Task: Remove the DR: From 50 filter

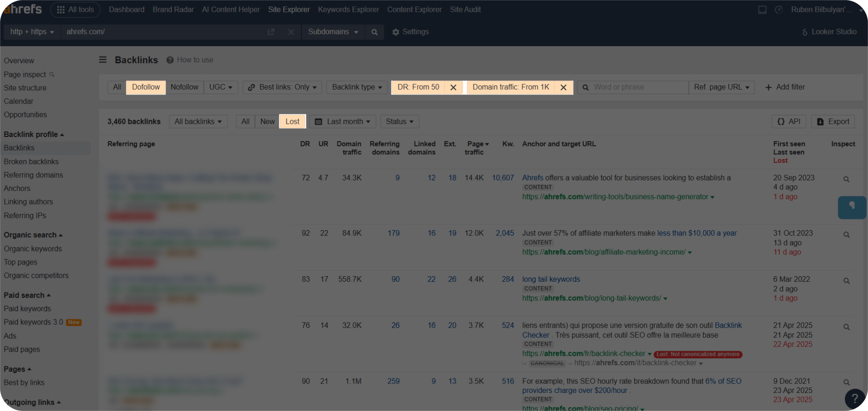Action: (x=453, y=87)
